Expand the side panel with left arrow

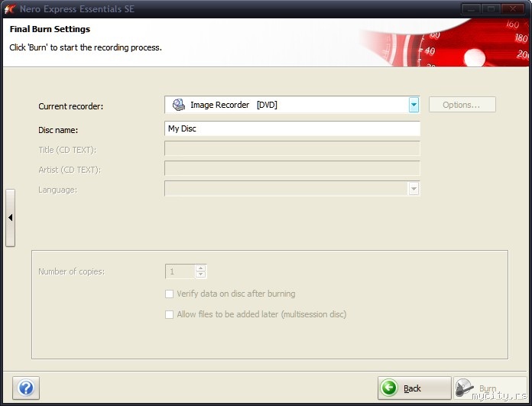click(11, 218)
